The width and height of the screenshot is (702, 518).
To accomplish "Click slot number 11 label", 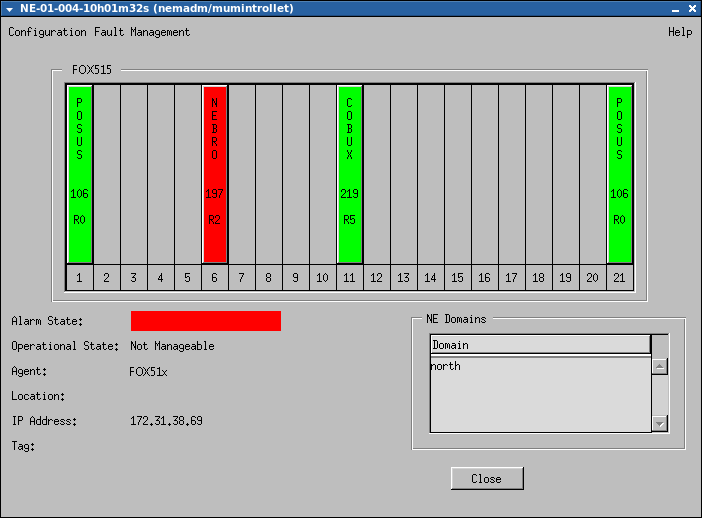I will 349,277.
